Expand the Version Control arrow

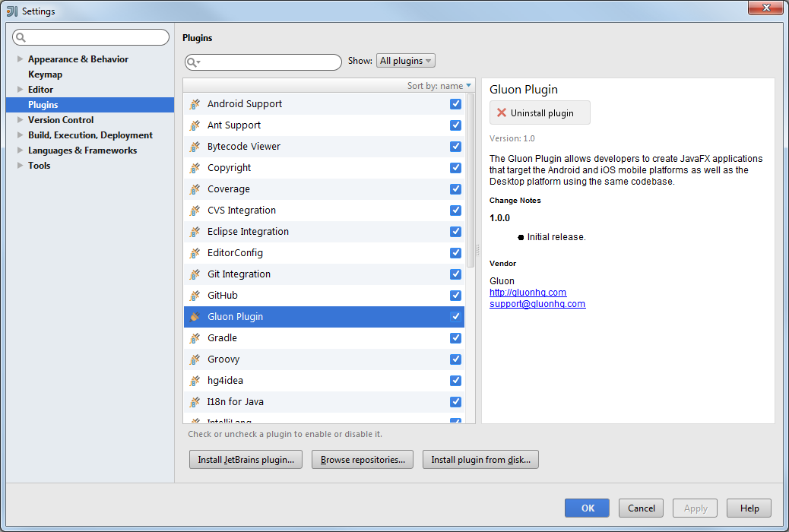coord(20,120)
